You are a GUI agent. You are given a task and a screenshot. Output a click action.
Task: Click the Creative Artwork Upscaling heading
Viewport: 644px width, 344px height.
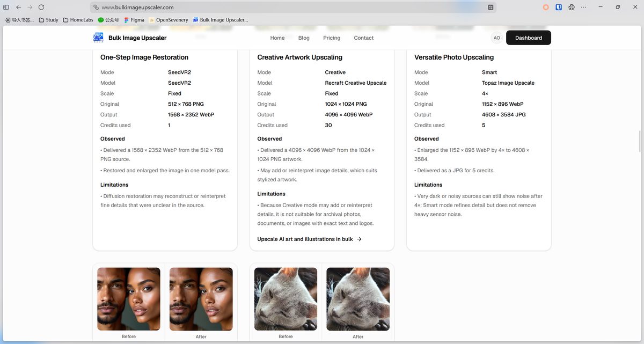click(299, 57)
